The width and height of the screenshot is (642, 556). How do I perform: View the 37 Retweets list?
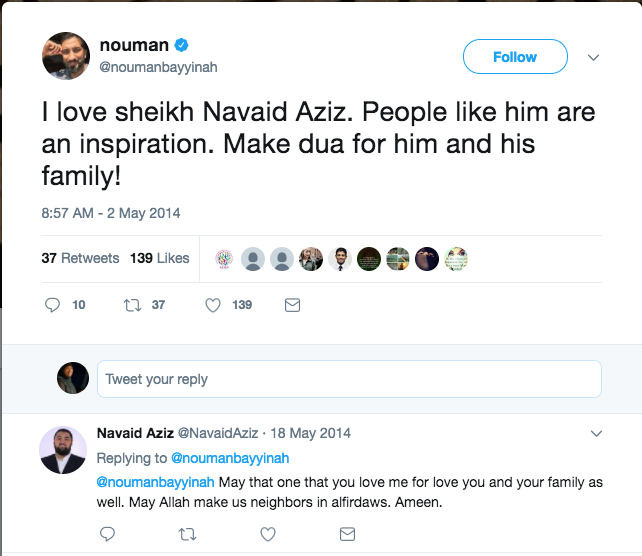(x=80, y=258)
